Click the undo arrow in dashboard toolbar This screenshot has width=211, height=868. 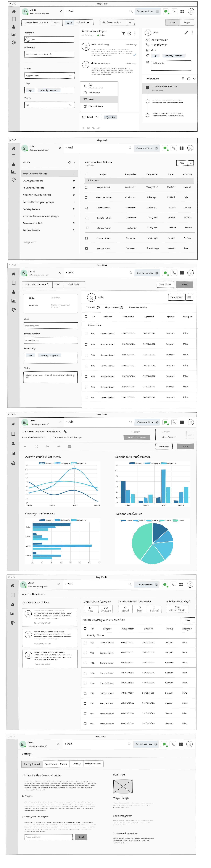47,447
